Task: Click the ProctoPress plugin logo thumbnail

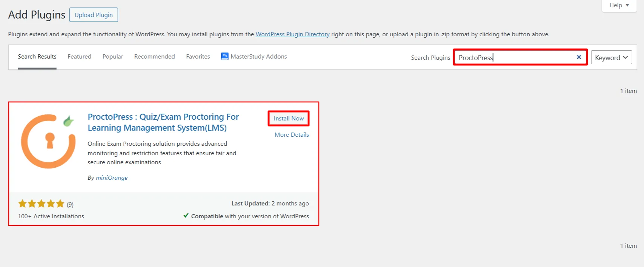Action: [x=48, y=141]
